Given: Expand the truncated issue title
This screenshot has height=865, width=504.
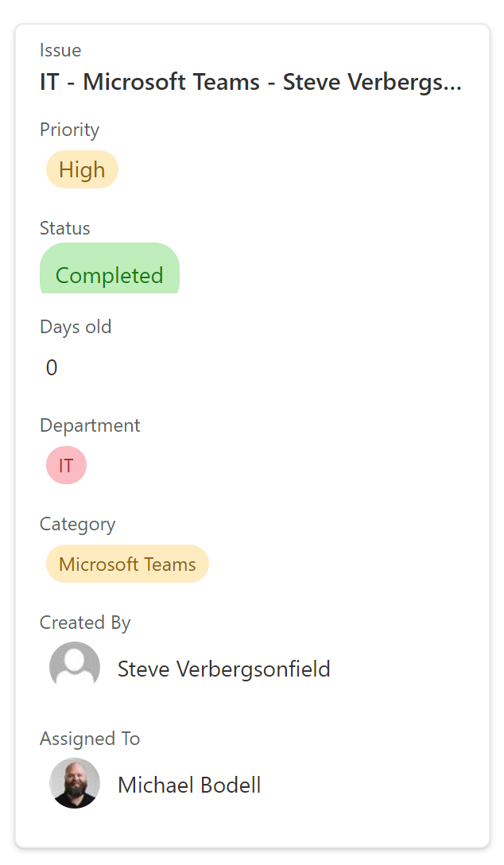Looking at the screenshot, I should [x=250, y=81].
